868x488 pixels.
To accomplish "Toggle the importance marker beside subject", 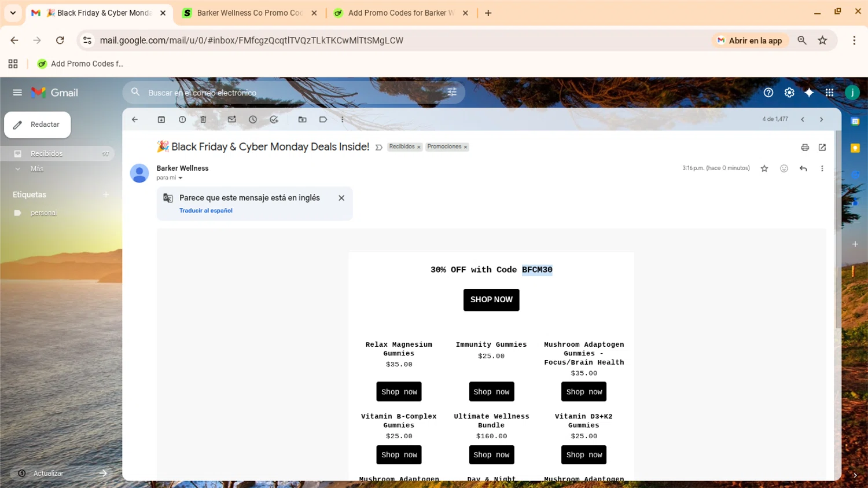I will coord(378,148).
